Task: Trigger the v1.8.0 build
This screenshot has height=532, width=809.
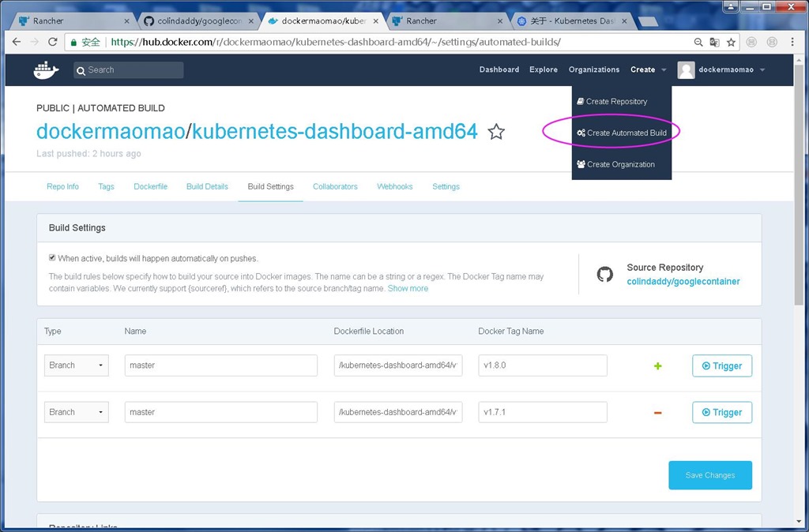Action: click(722, 365)
